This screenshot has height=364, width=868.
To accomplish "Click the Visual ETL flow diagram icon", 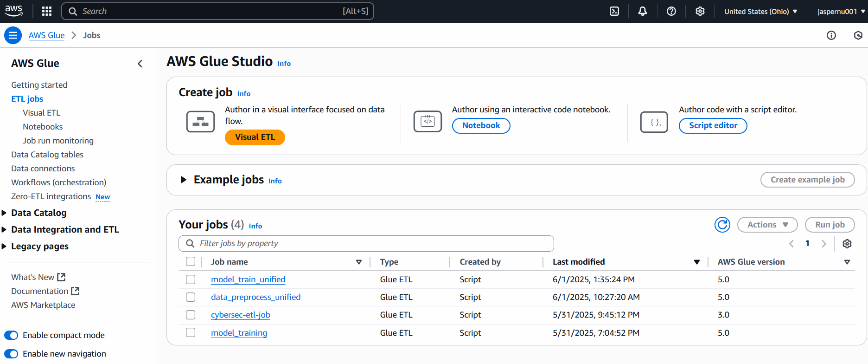I will (x=200, y=122).
